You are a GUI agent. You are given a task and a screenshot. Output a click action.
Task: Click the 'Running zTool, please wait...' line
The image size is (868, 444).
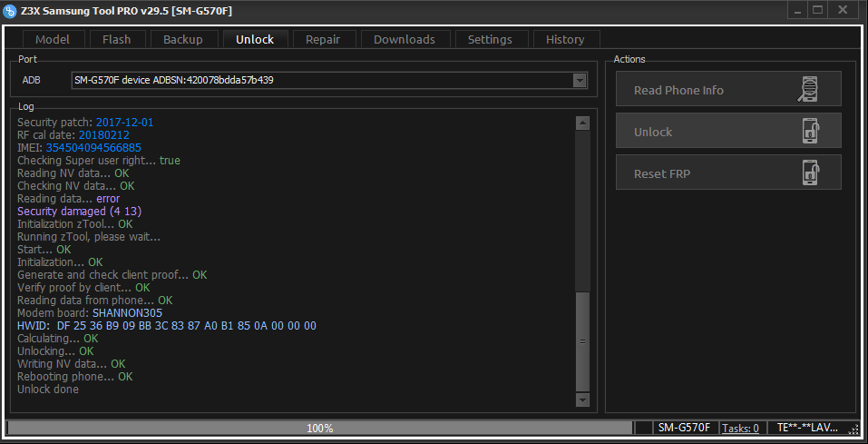(x=89, y=237)
